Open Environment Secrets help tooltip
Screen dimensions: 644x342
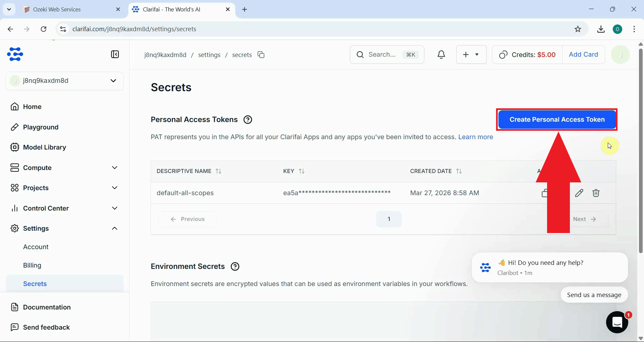coord(235,266)
